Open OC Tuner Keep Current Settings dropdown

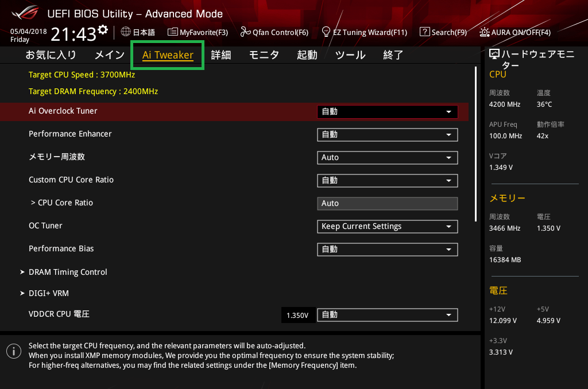(x=387, y=227)
